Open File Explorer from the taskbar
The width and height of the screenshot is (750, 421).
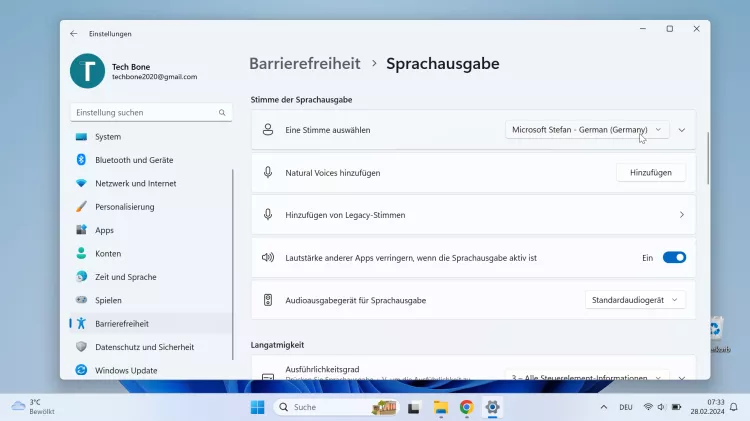coord(441,407)
